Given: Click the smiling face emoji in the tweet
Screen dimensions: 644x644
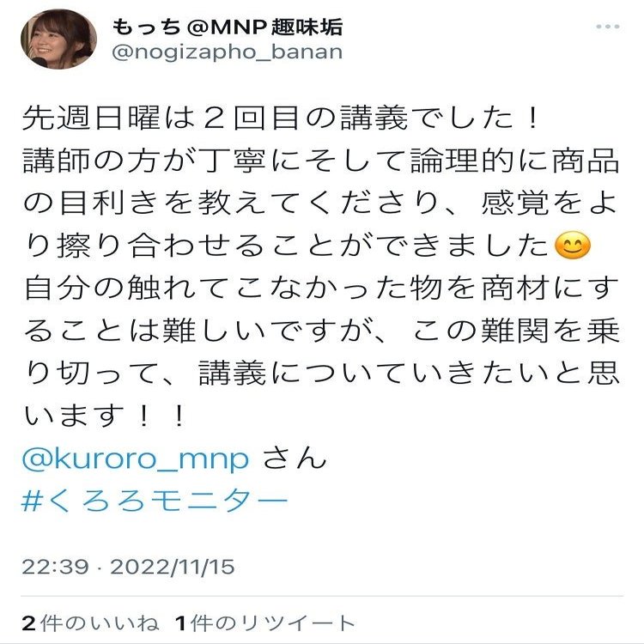Looking at the screenshot, I should pos(572,246).
